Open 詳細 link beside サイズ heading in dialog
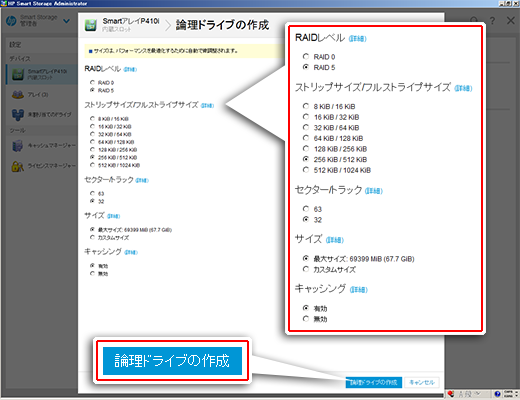The image size is (520, 400). (114, 216)
